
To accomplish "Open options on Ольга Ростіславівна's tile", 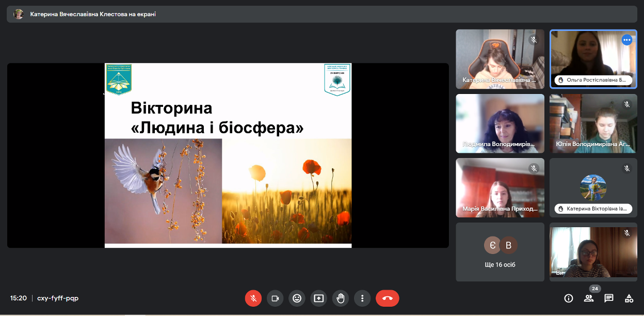I will pos(627,40).
